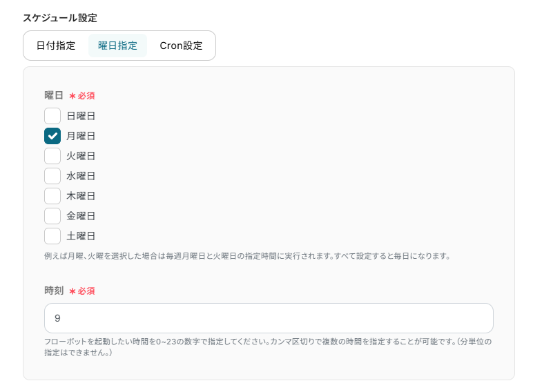The width and height of the screenshot is (533, 392).
Task: Uncheck the 月曜日 checkbox
Action: (52, 136)
